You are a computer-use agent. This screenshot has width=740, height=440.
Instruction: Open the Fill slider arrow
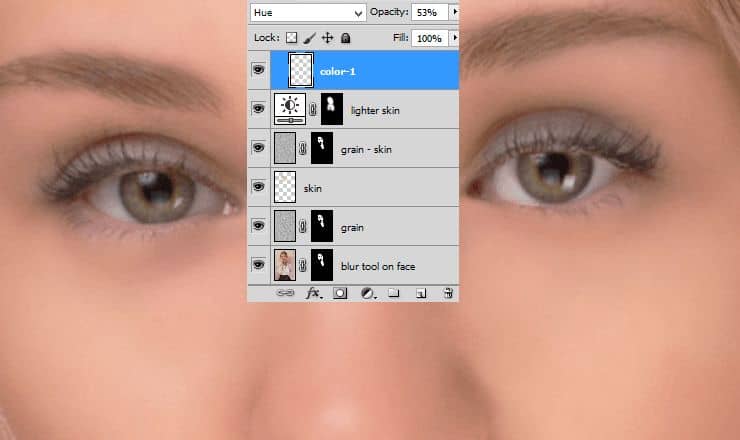(454, 38)
